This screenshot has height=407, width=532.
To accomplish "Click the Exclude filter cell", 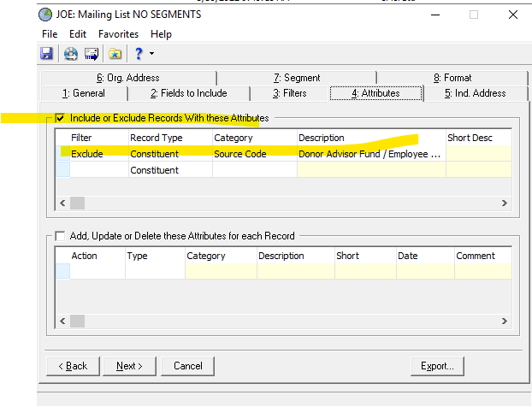I will (x=99, y=154).
